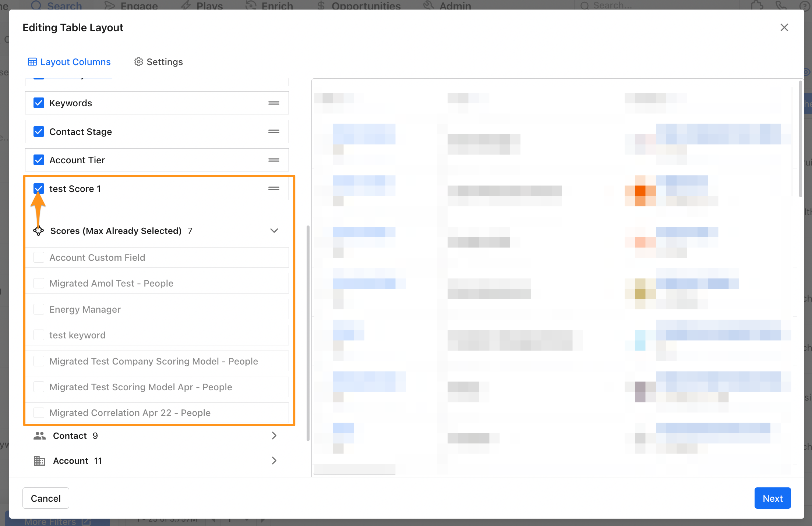
Task: Click the Contact people icon
Action: [39, 436]
